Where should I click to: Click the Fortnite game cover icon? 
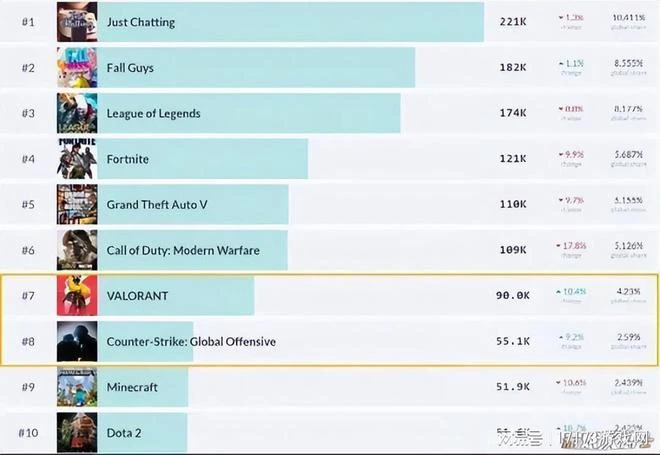click(x=77, y=159)
